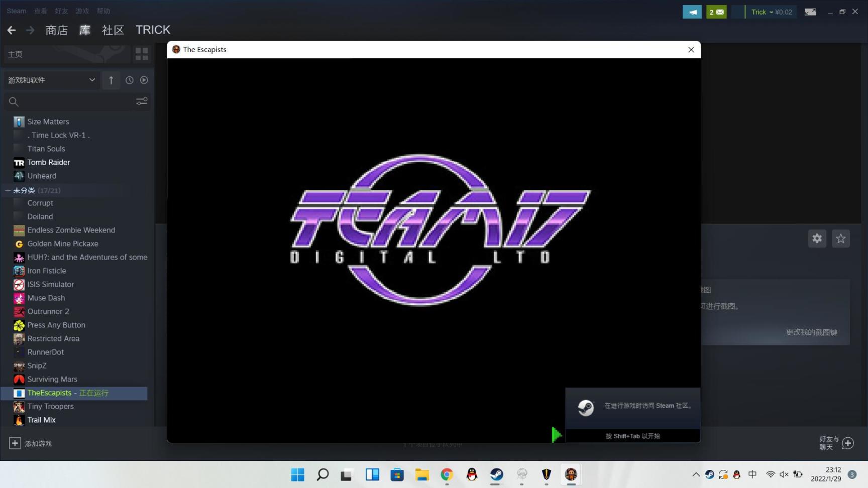The width and height of the screenshot is (868, 488).
Task: Open the 查看 menu
Action: tap(41, 11)
